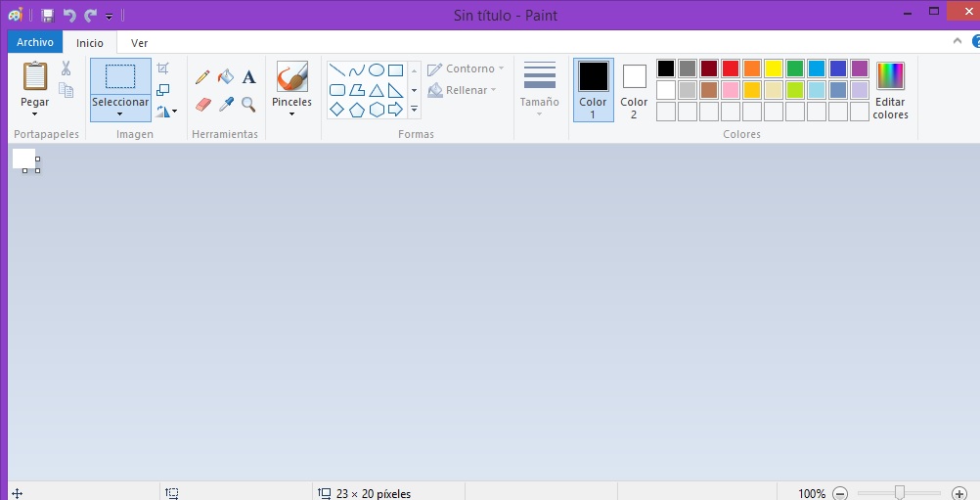The height and width of the screenshot is (500, 980).
Task: Select the Pencil tool
Action: point(202,76)
